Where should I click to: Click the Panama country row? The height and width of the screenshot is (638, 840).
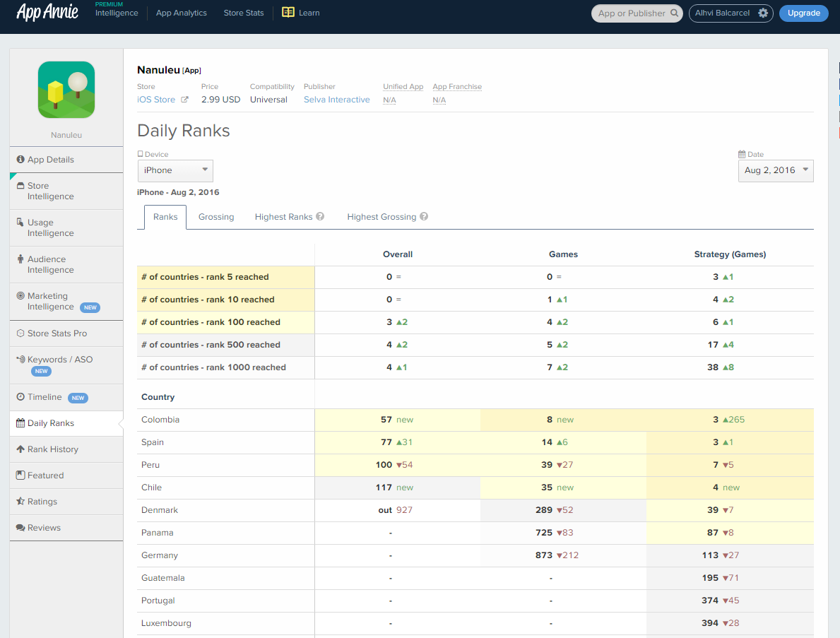coord(475,533)
